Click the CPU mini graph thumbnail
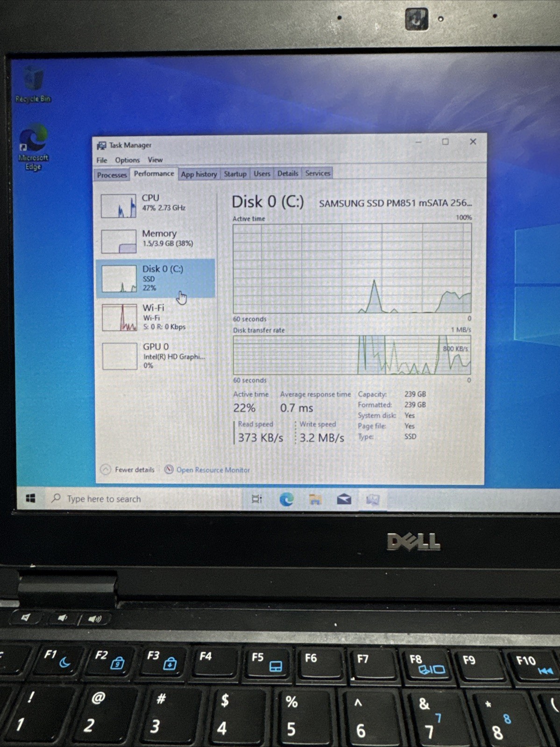Viewport: 560px width, 747px height. coord(119,206)
